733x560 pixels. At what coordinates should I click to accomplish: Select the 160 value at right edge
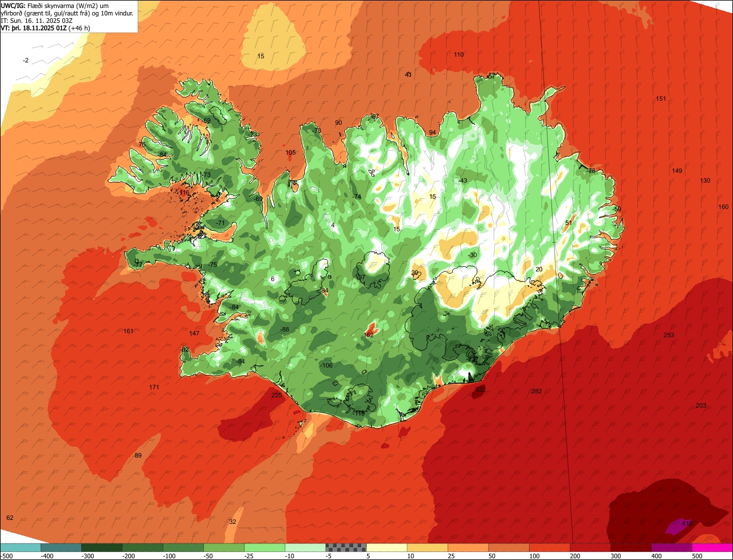[723, 207]
